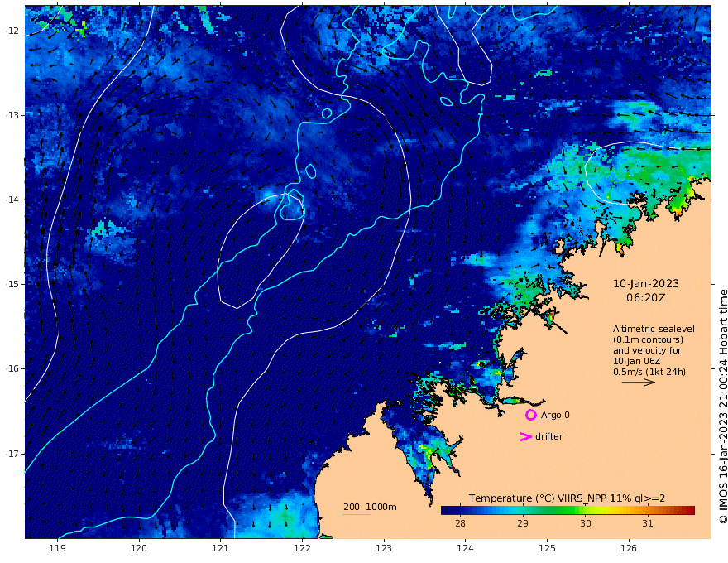728x563 pixels.
Task: Click latitude axis label -12
Action: (x=12, y=31)
